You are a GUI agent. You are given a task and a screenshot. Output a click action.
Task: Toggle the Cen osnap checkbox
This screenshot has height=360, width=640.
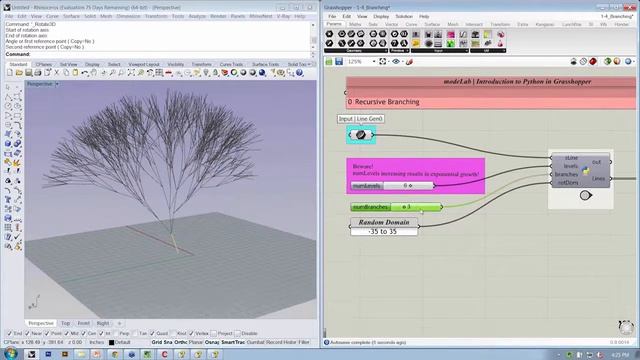click(84, 333)
